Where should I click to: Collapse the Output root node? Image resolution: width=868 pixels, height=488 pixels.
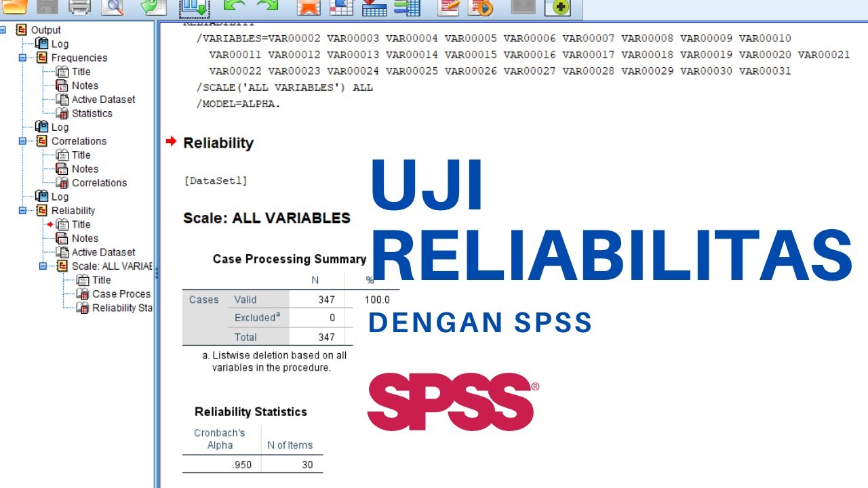3,30
